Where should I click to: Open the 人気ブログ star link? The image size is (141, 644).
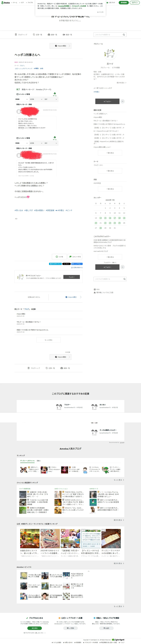111,3
